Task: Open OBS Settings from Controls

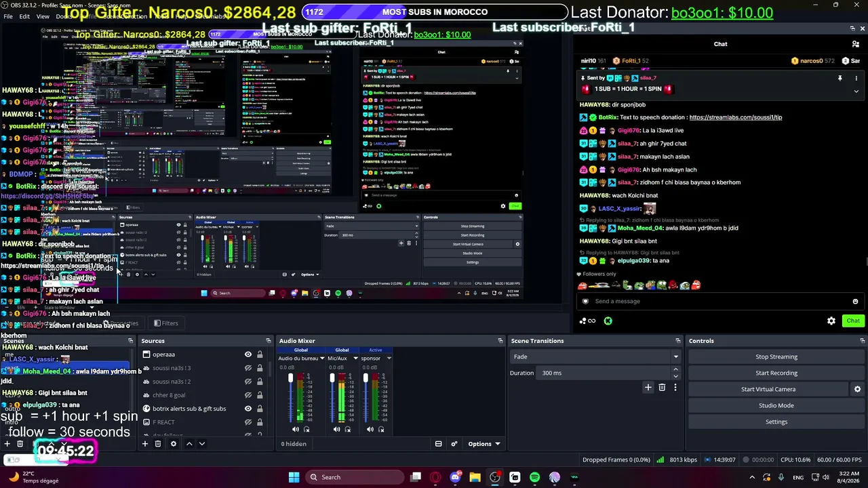Action: point(776,422)
